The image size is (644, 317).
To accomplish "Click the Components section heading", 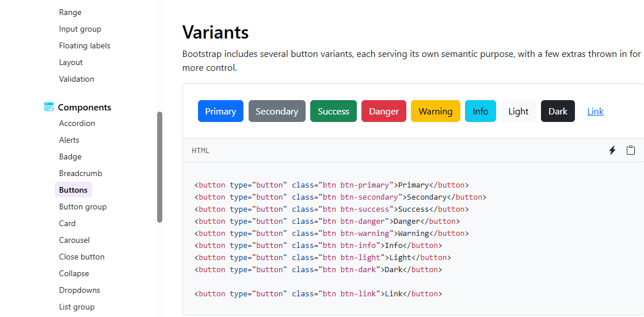I will [84, 107].
